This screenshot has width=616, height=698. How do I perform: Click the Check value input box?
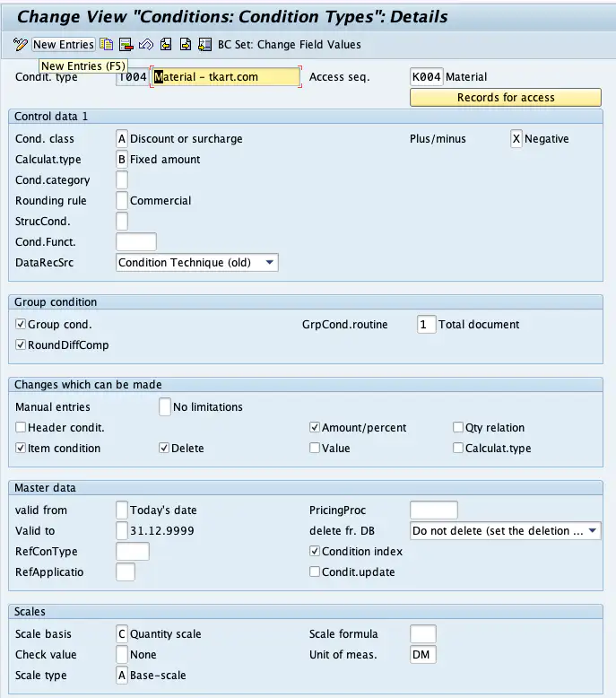121,654
